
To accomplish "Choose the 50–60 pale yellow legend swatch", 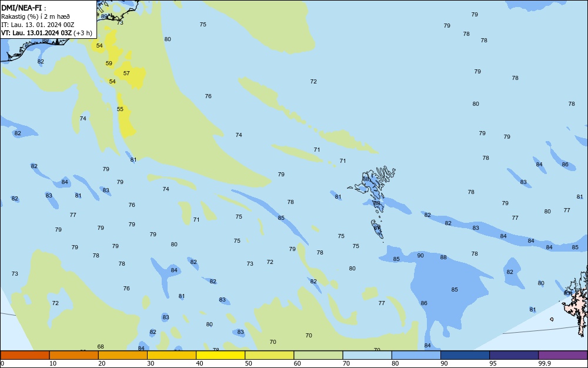I will coord(269,355).
